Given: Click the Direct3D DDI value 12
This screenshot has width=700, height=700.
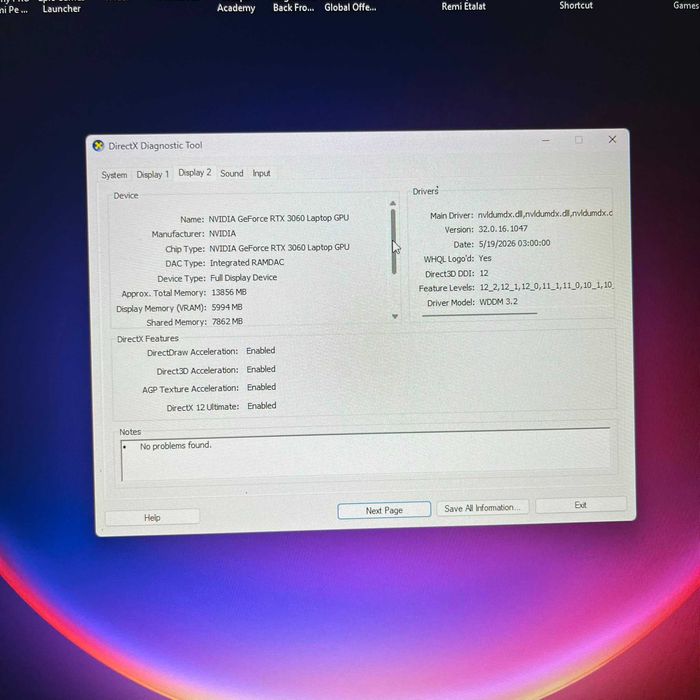Looking at the screenshot, I should pos(484,273).
